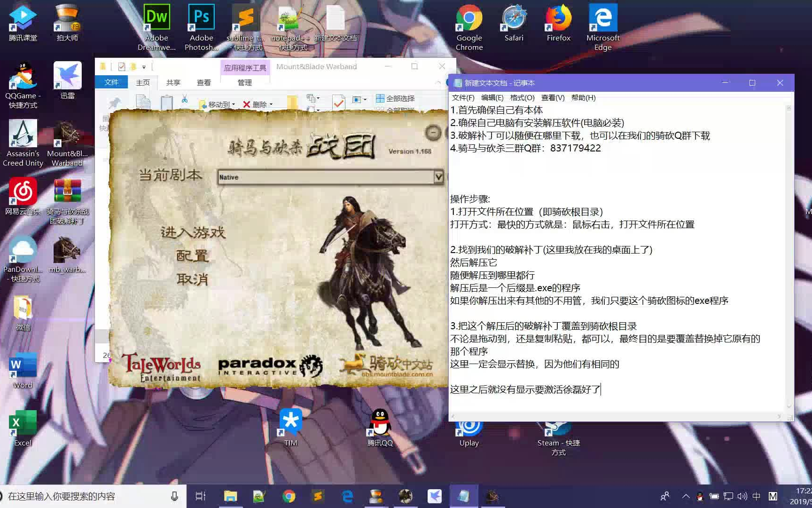Switch to the 共享 ribbon tab
The image size is (812, 508).
(x=173, y=82)
